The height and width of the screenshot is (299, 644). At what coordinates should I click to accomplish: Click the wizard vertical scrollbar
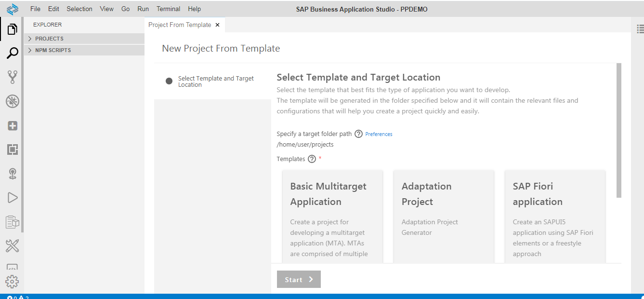click(619, 130)
